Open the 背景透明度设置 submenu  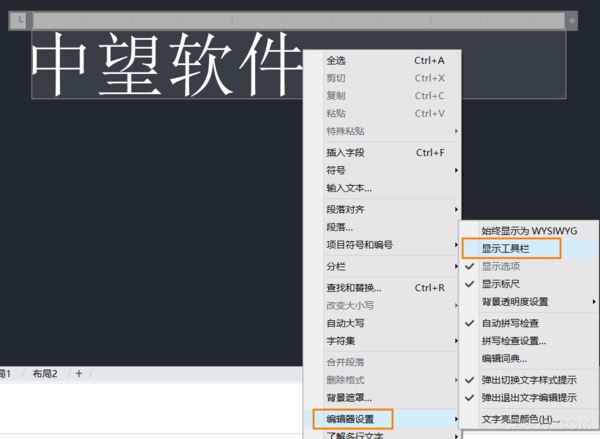[514, 302]
